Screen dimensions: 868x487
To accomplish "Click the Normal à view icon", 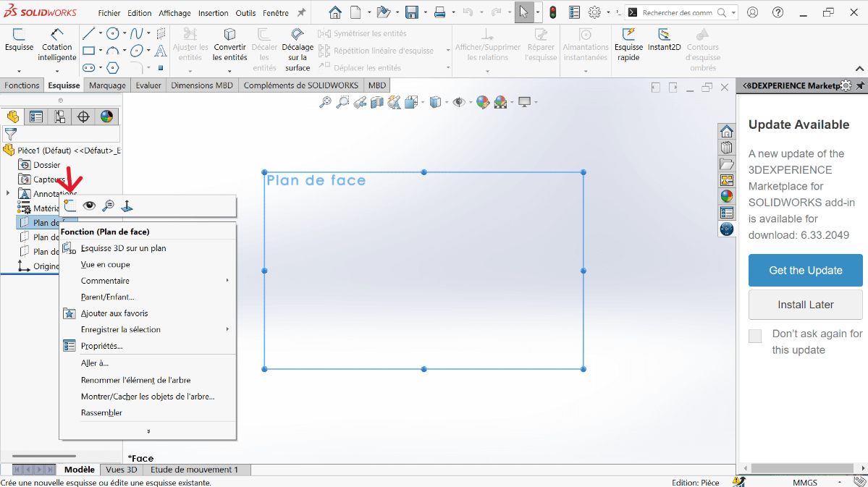I will [127, 206].
